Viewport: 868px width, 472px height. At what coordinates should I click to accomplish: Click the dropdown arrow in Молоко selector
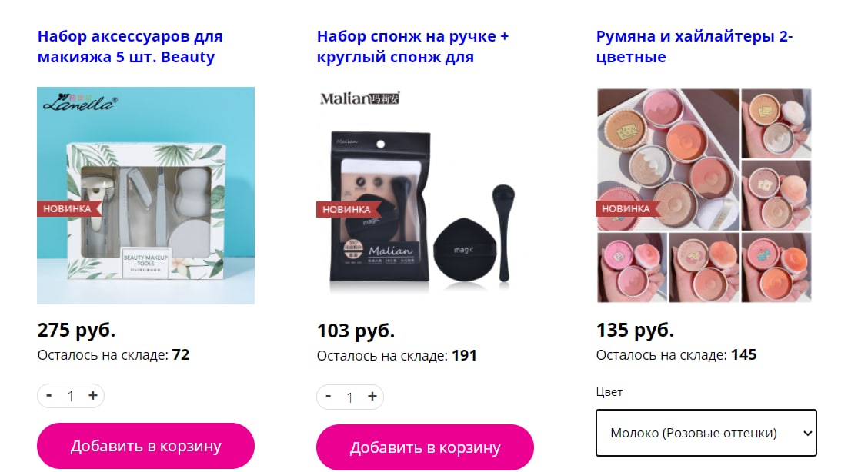pos(807,434)
